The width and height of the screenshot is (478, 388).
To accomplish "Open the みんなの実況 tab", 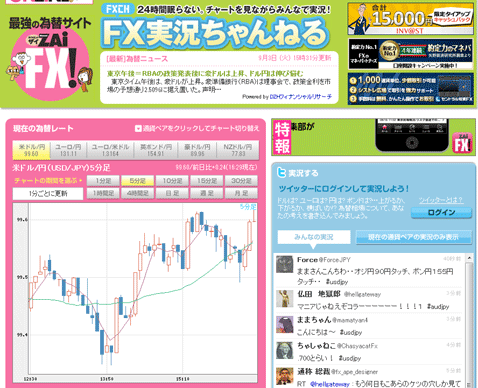I will 314,237.
